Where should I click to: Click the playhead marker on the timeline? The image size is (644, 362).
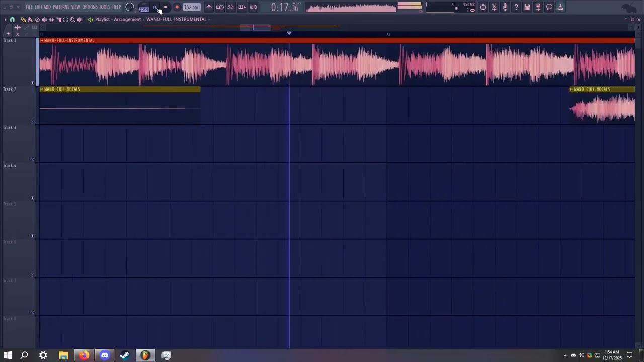pos(289,33)
